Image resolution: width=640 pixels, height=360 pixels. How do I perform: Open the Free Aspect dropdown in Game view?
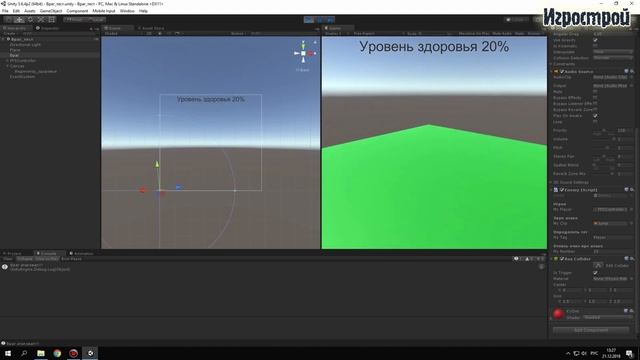pyautogui.click(x=378, y=33)
